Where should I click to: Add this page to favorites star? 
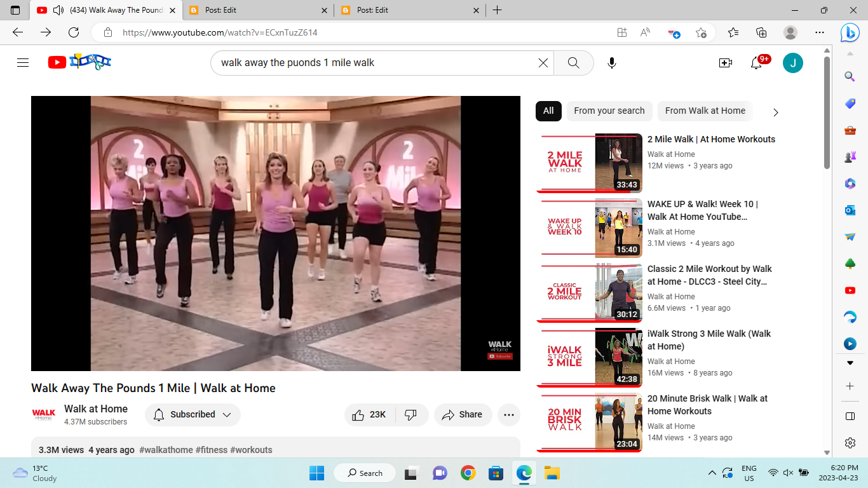[x=701, y=32]
